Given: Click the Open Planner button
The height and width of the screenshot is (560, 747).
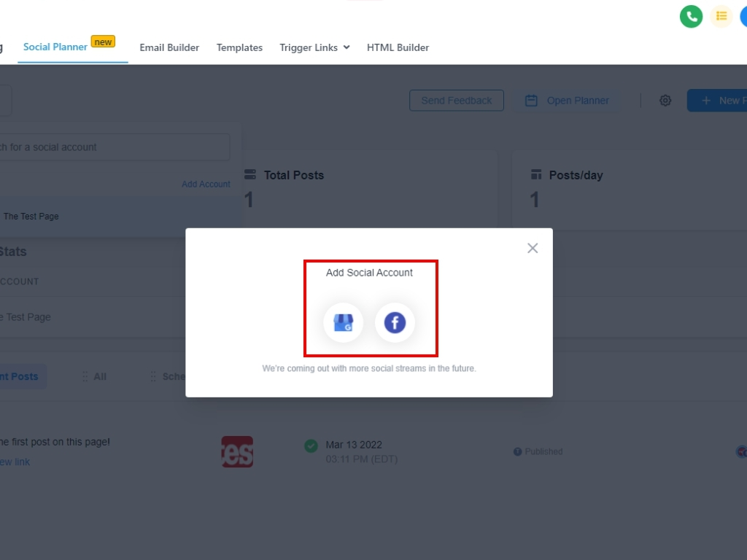Looking at the screenshot, I should 567,101.
